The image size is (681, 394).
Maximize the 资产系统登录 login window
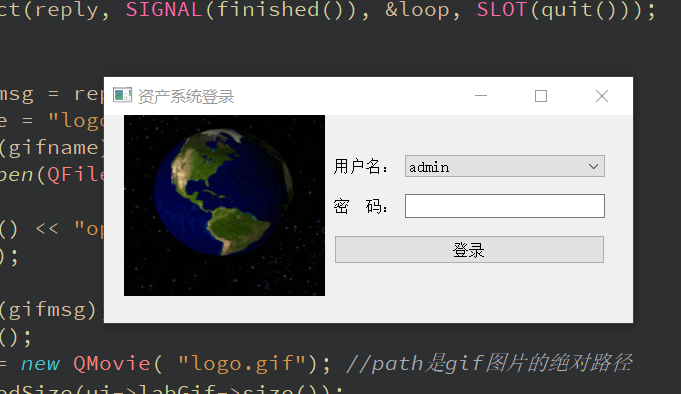[x=541, y=96]
